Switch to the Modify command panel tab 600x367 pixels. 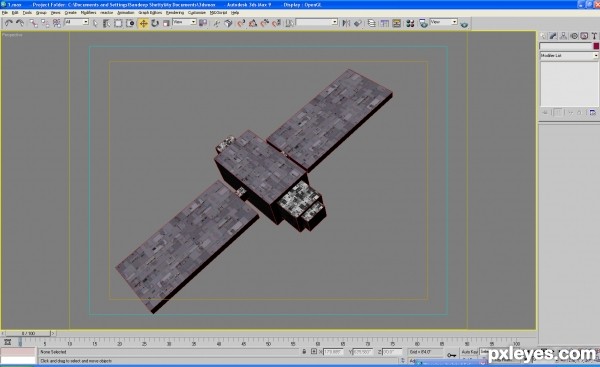pos(553,36)
